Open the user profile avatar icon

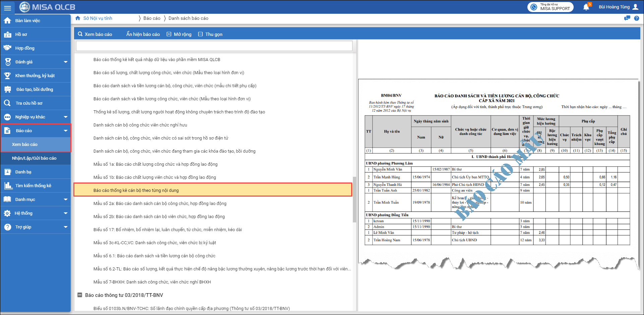pos(635,7)
